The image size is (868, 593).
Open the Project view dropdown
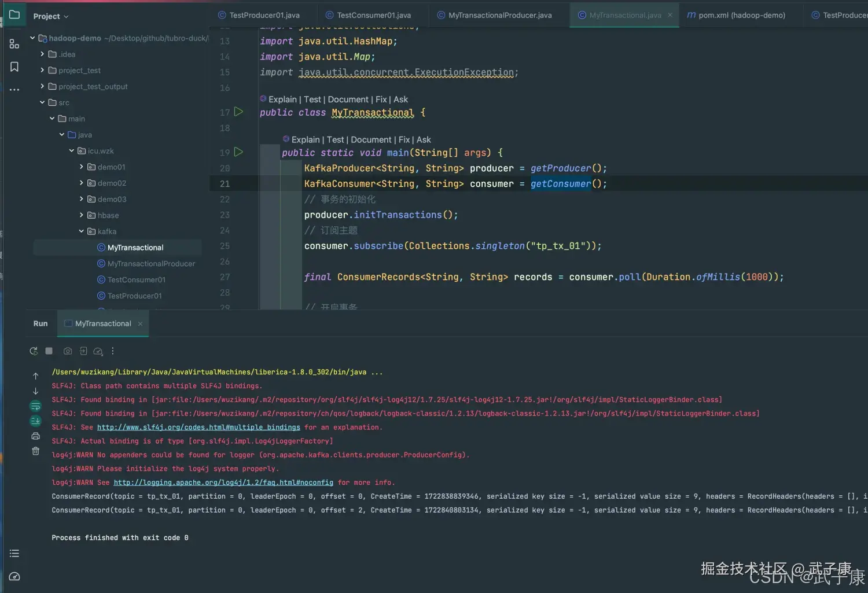coord(51,16)
